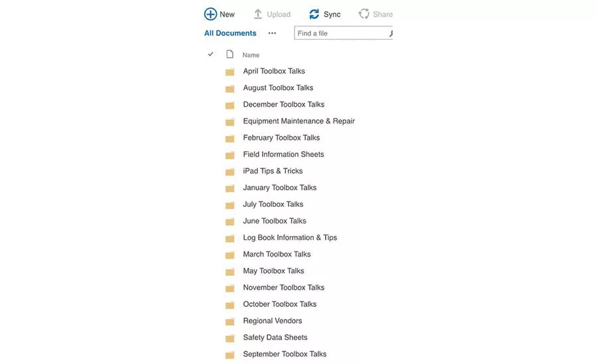Open the Log Book Information & Tips folder
The image size is (597, 364).
(290, 237)
